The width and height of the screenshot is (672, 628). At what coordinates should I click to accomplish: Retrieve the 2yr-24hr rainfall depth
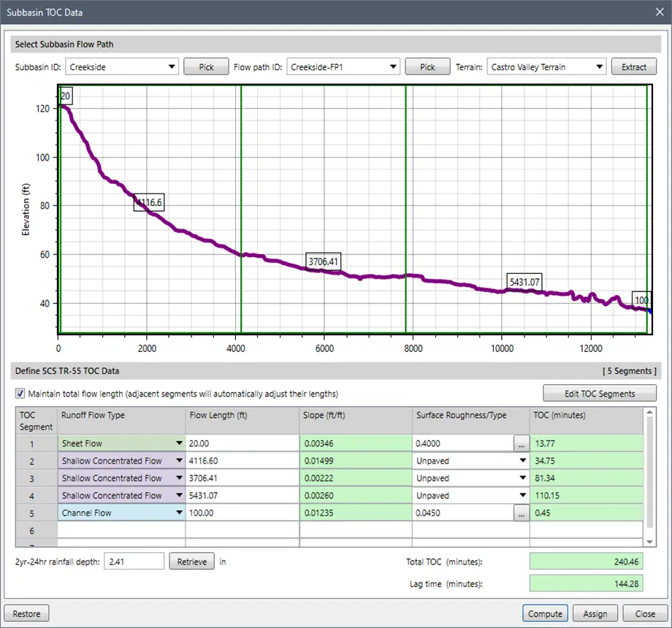(193, 562)
